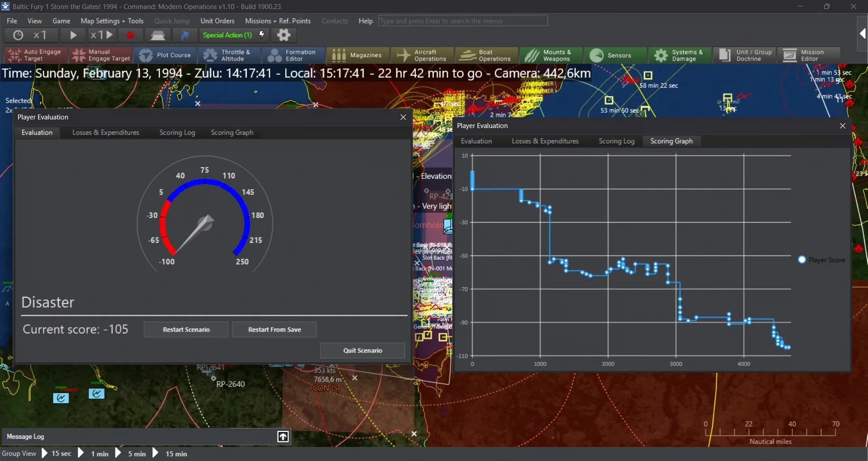Open the Sensors window

[615, 55]
